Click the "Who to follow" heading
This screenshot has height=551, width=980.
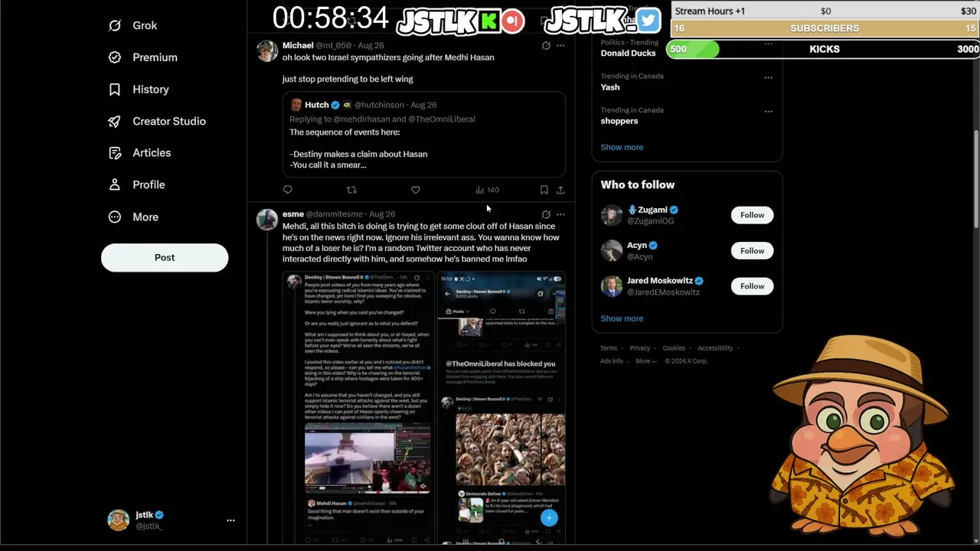[x=638, y=184]
